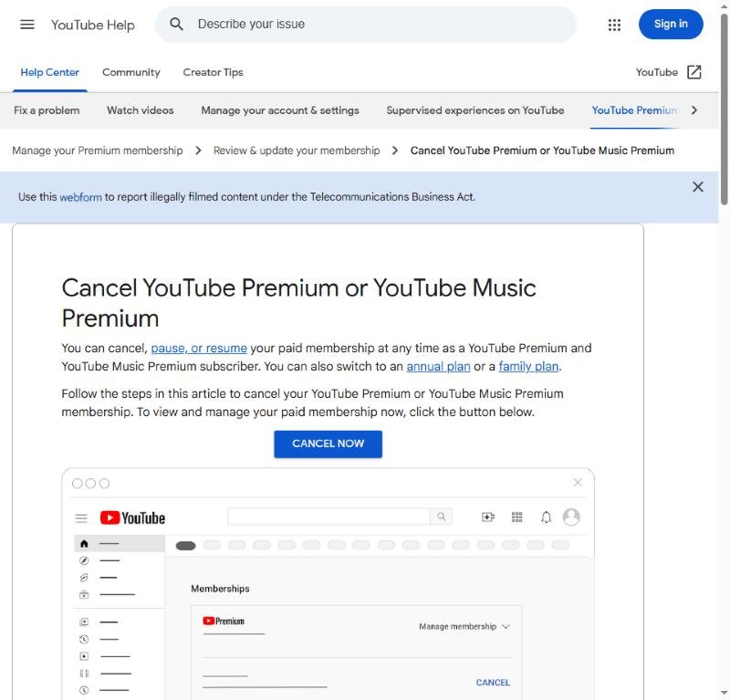Open Manage your account & settings category
This screenshot has height=700, width=730.
pyautogui.click(x=280, y=110)
